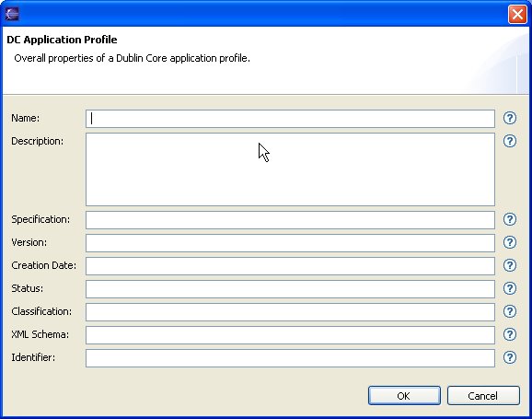532x419 pixels.
Task: Focus the Version input field
Action: click(x=290, y=243)
